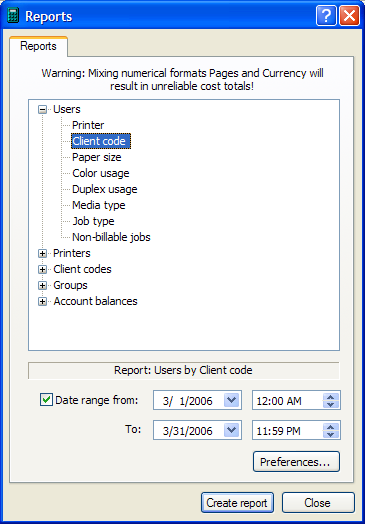Select the Reports tab
The height and width of the screenshot is (524, 365).
coord(38,46)
